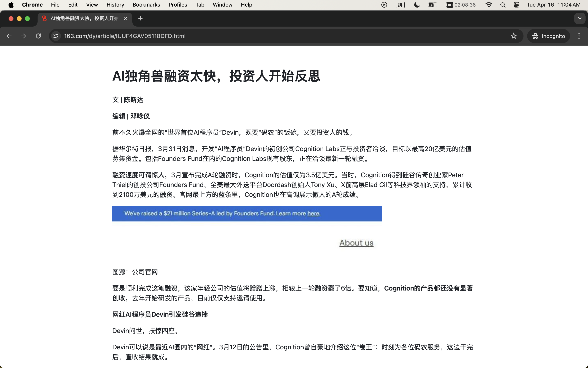Click the line Devin问世，技惊四座
Screen dimensions: 588x368
click(146, 331)
